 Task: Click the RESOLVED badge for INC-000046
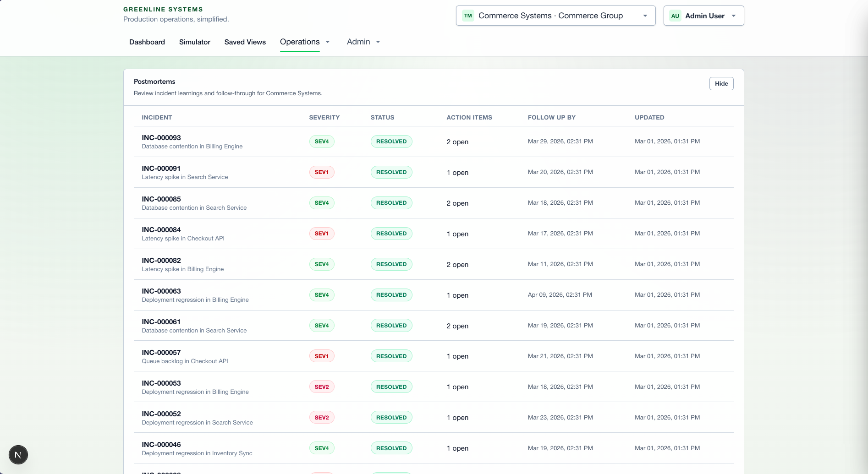[391, 448]
